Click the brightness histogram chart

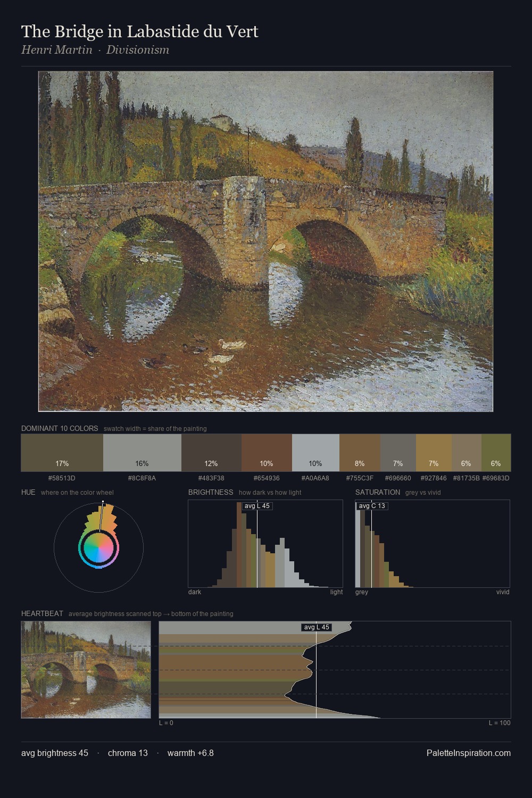click(x=265, y=544)
